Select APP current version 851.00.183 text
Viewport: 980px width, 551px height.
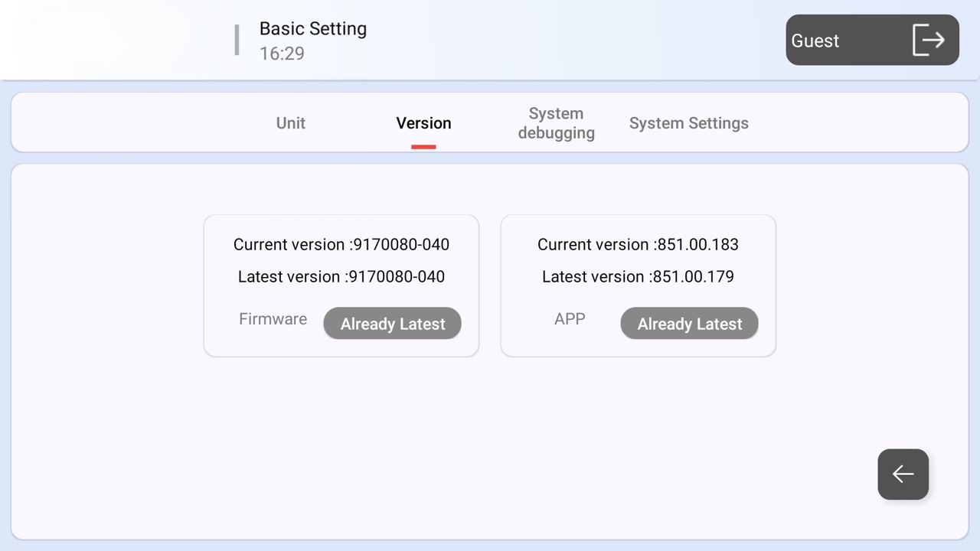point(638,245)
